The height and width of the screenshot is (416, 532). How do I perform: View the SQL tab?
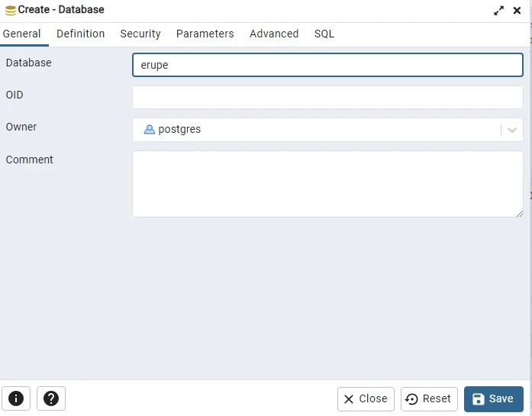(x=324, y=34)
